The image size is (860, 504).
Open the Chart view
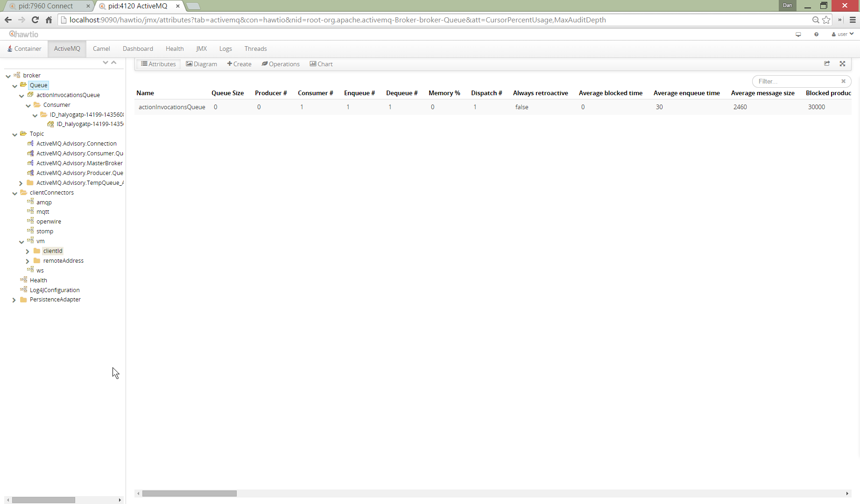321,64
